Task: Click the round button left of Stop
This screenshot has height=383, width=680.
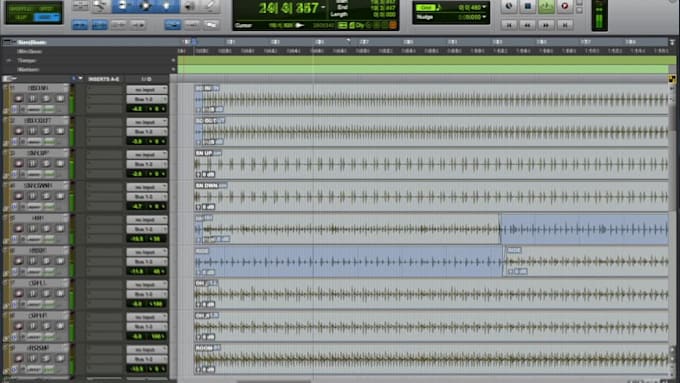Action: pyautogui.click(x=509, y=6)
